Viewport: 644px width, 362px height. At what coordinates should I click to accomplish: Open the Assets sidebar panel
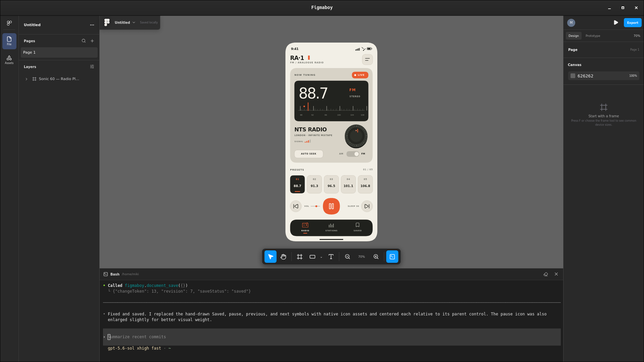coord(9,60)
